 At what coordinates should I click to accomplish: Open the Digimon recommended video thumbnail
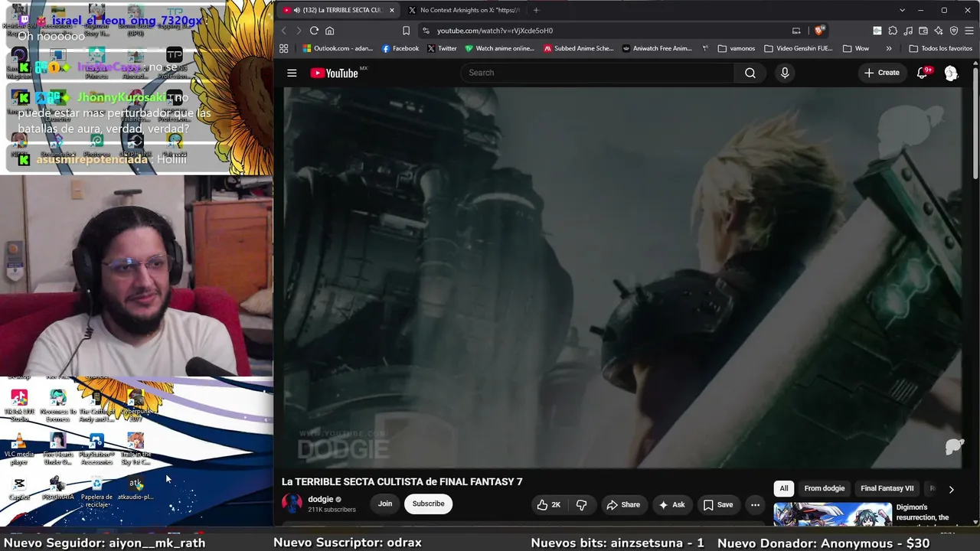(832, 514)
